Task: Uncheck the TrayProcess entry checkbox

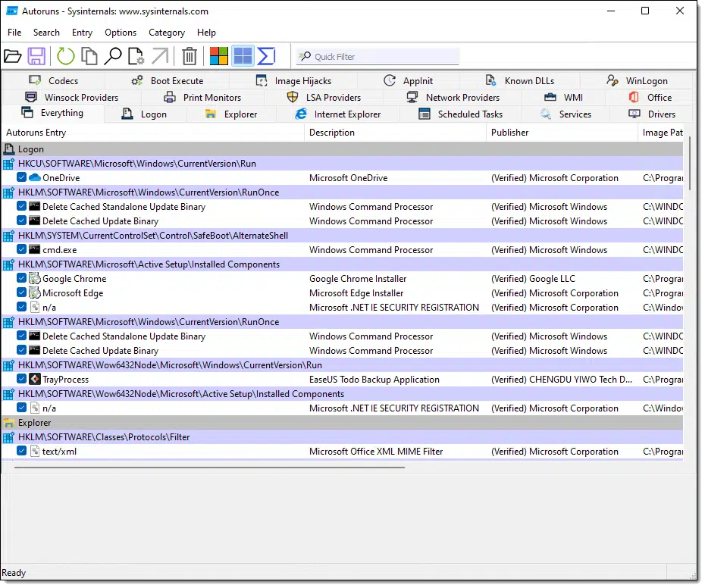Action: (x=21, y=379)
